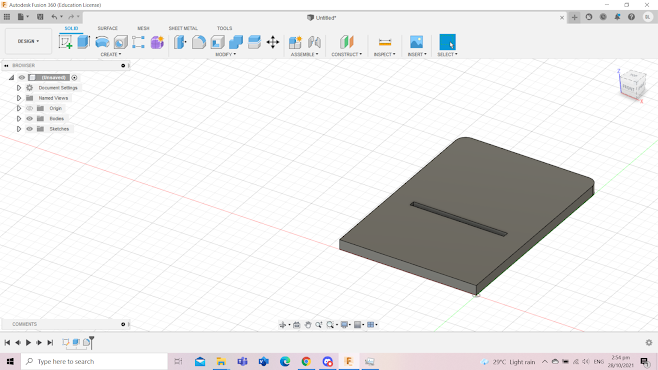Viewport: 658px width, 370px height.
Task: Click the Construct plane icon
Action: [347, 42]
